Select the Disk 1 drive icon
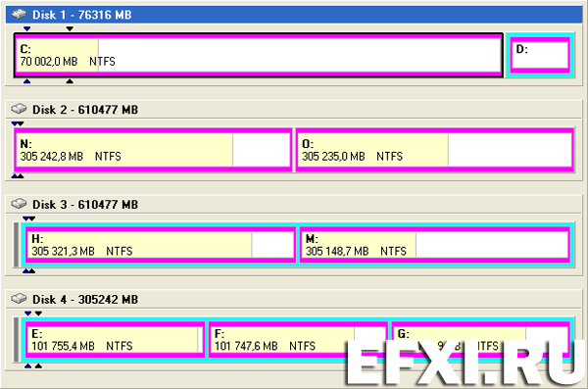Viewport: 588px width, 389px height. (x=19, y=15)
